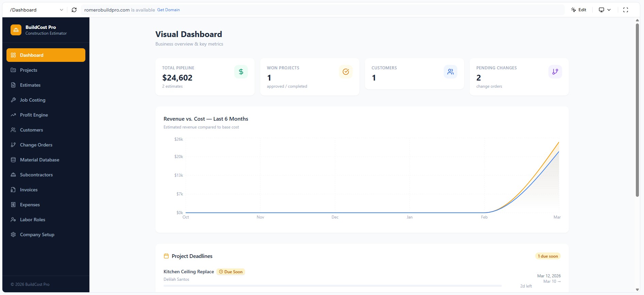The width and height of the screenshot is (644, 295).
Task: Click the Profit Engine trend icon
Action: [13, 115]
